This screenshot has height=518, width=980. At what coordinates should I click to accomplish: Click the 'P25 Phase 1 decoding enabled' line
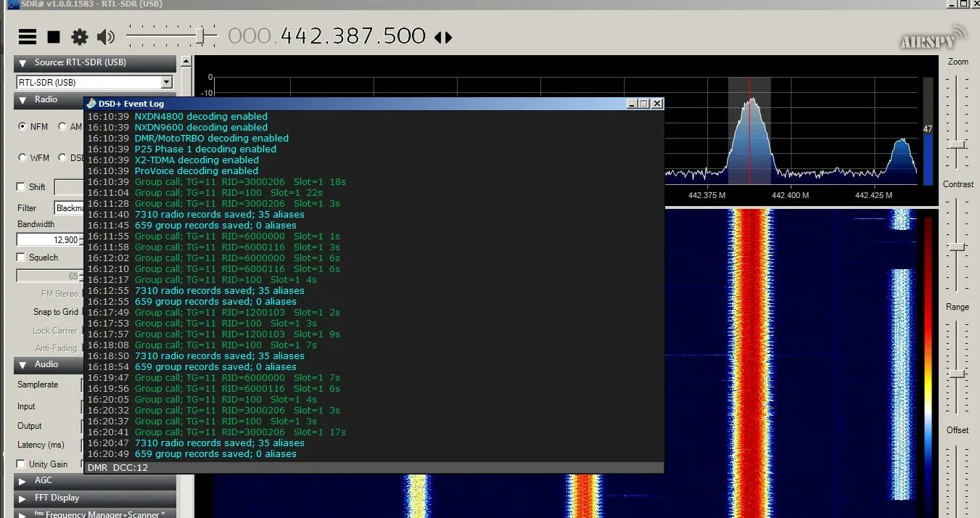205,149
